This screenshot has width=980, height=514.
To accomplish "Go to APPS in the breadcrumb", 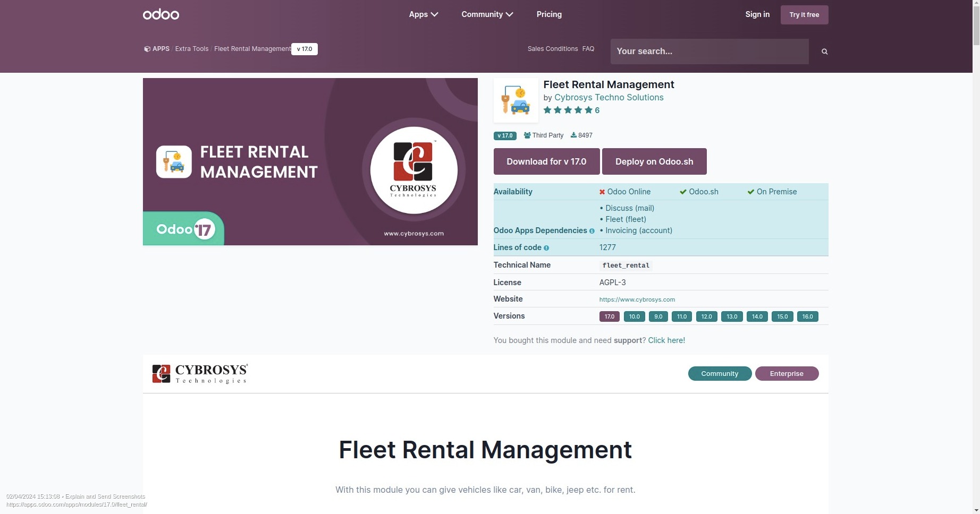I will click(x=161, y=49).
